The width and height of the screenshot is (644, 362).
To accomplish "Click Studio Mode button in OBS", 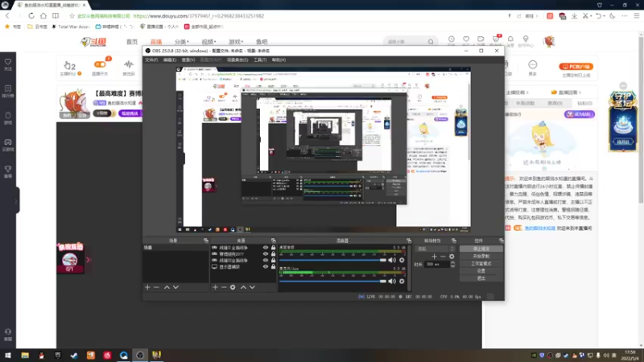I will coord(481,264).
